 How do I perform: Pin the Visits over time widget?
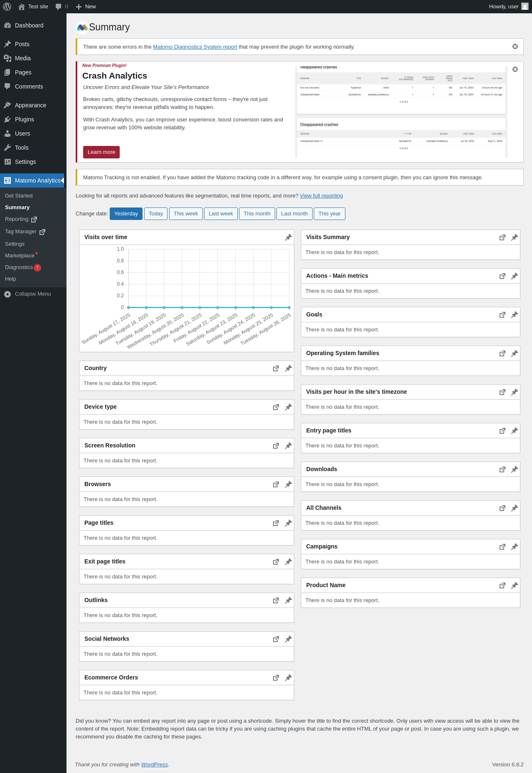click(288, 237)
